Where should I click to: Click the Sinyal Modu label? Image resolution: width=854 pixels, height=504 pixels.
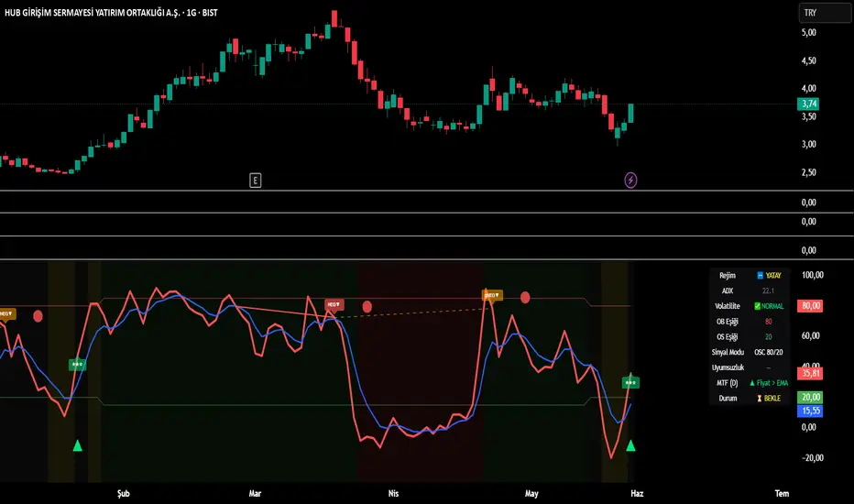click(728, 352)
